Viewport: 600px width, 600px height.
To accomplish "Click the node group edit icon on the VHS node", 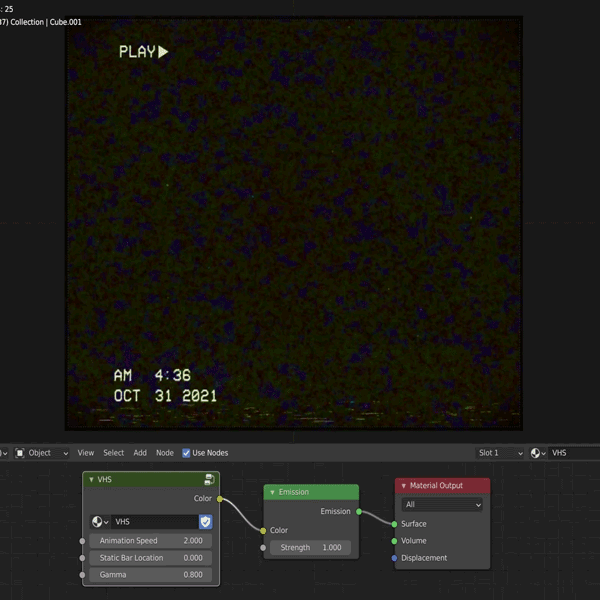I will point(209,479).
